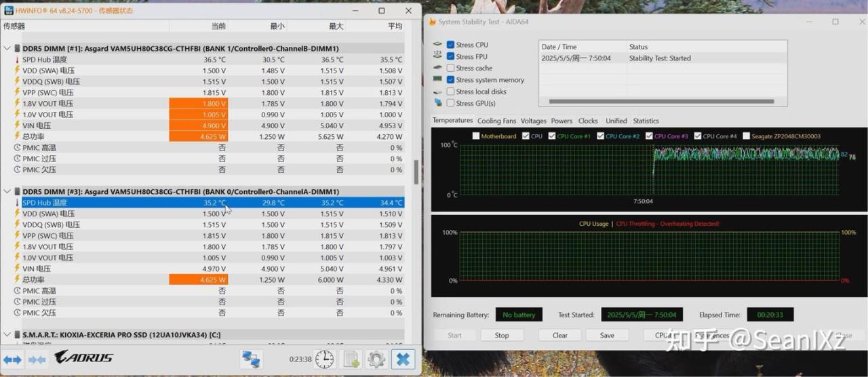
Task: Click the 1.800 V value of DIMM #1 1.8V VOUT
Action: [198, 104]
